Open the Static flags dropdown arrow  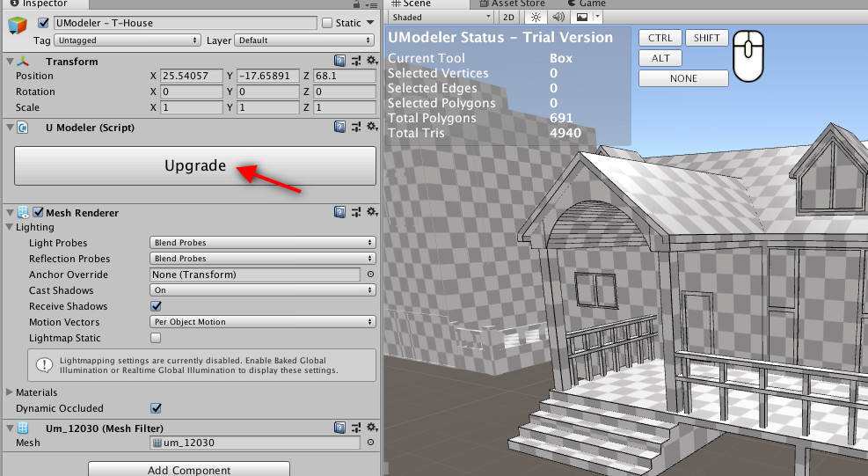coord(370,23)
